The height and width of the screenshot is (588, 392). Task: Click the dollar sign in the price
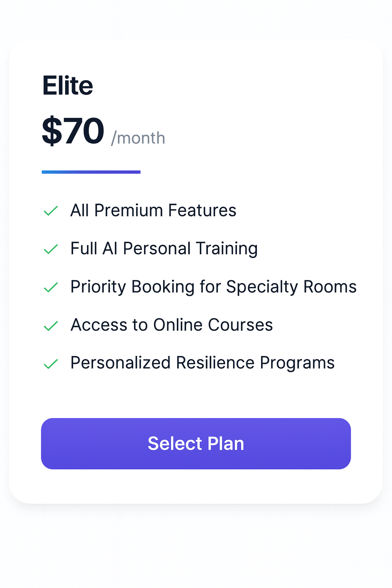coord(52,131)
